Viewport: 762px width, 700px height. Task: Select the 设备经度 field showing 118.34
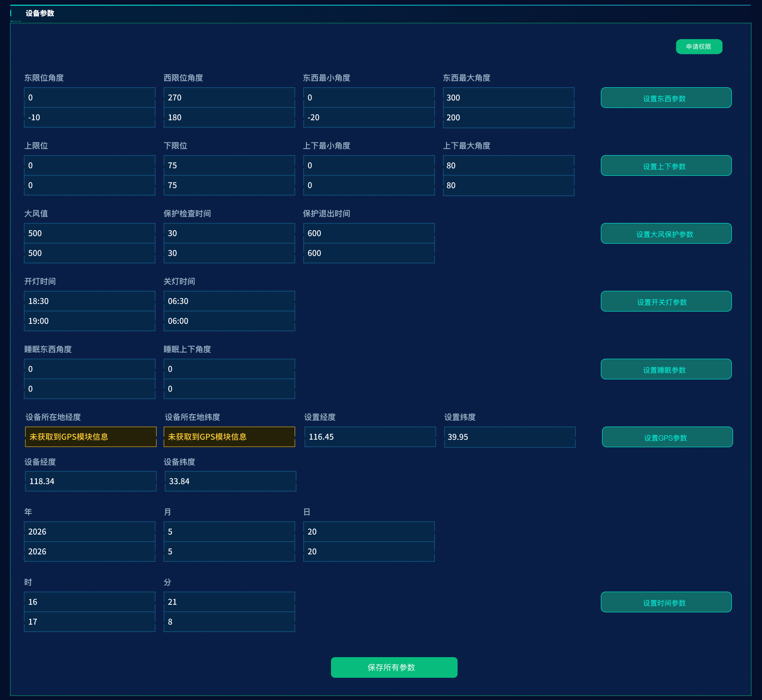pos(91,481)
